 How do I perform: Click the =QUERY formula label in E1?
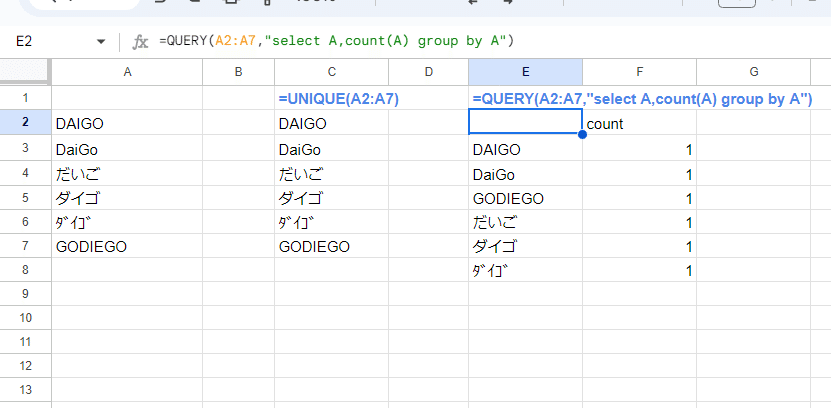(642, 99)
